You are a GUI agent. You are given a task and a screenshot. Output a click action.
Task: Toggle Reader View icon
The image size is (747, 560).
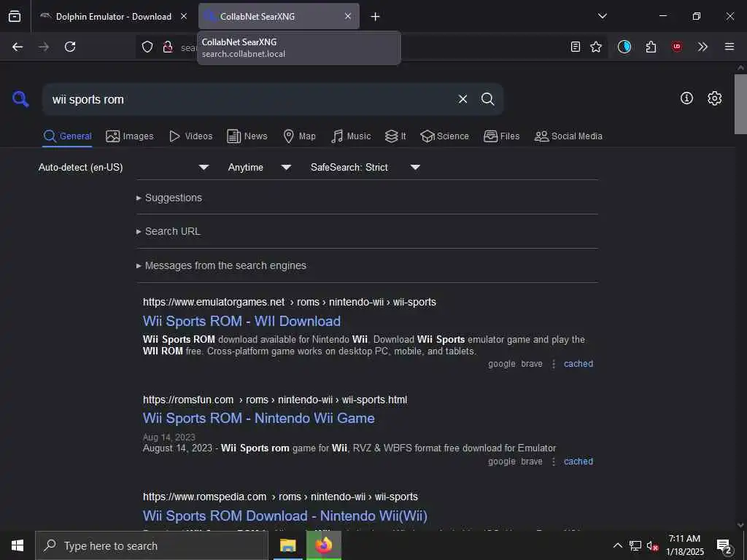576,47
